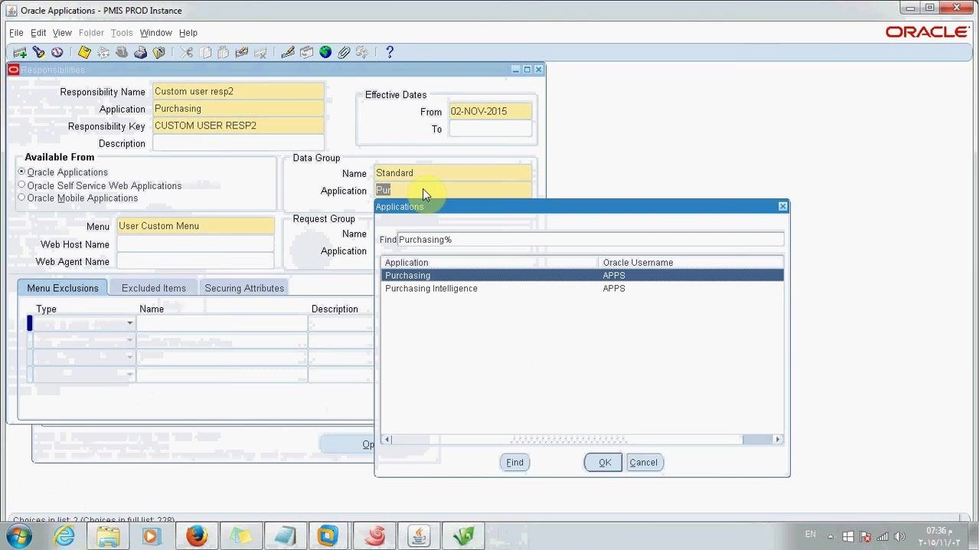This screenshot has height=550, width=980.
Task: Click the Find field containing Purchasing%
Action: point(590,240)
